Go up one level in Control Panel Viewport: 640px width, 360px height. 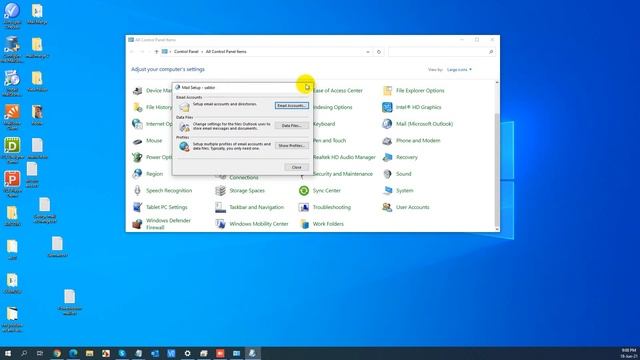tap(156, 52)
